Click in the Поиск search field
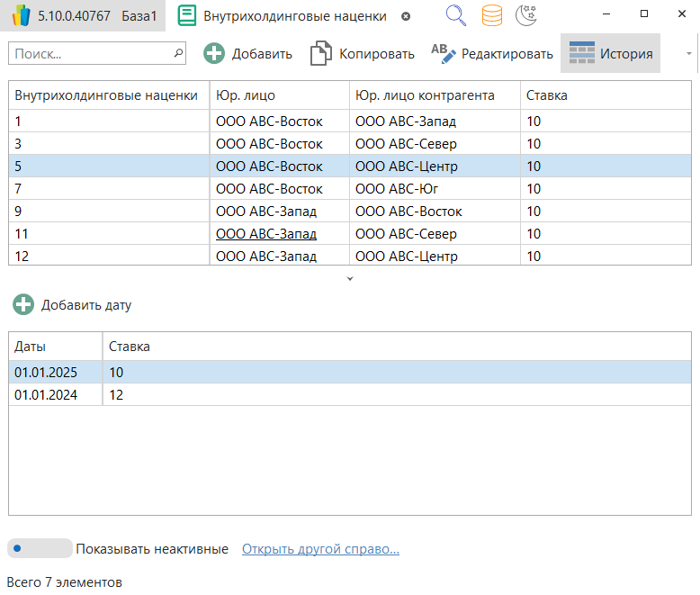The width and height of the screenshot is (700, 595). pos(90,54)
